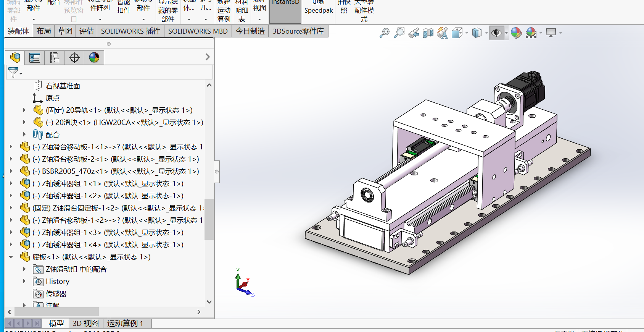Screen dimensions: 644x332
Task: Open the Display Style dropdown arrow
Action: (486, 33)
